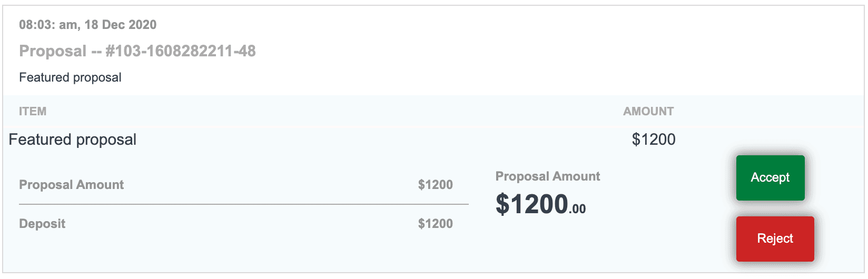
Task: Click the $1200 Deposit value
Action: 435,224
